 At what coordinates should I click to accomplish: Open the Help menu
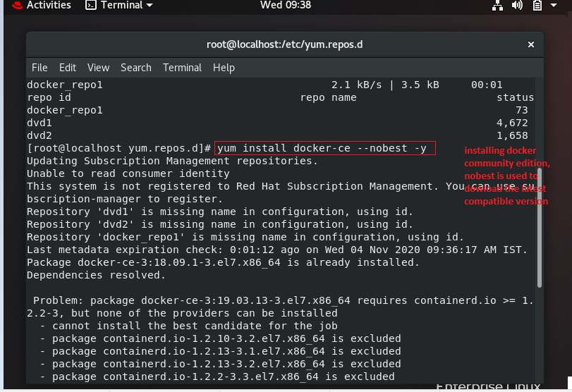tap(224, 68)
